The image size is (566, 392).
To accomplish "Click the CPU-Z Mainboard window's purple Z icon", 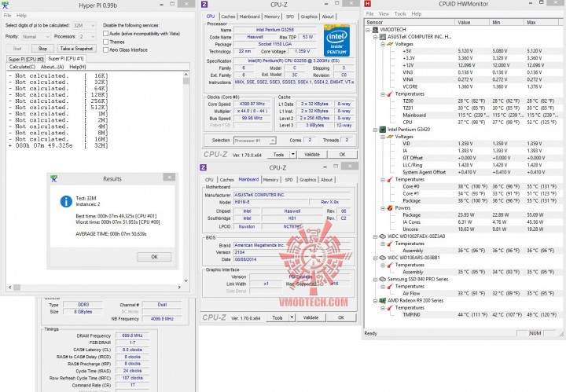I will (204, 167).
